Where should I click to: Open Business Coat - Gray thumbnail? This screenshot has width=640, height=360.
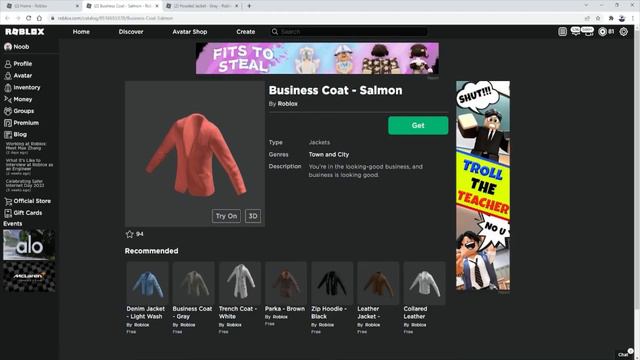pos(193,284)
